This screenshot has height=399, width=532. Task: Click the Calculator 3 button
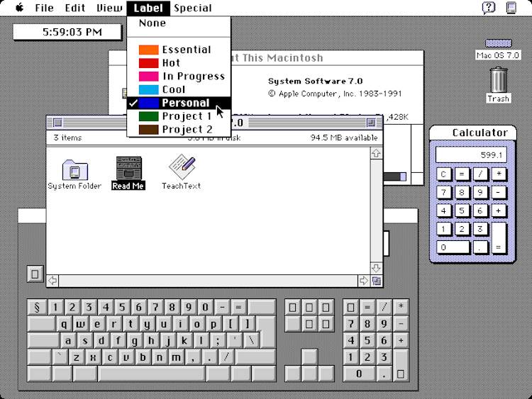click(x=480, y=229)
